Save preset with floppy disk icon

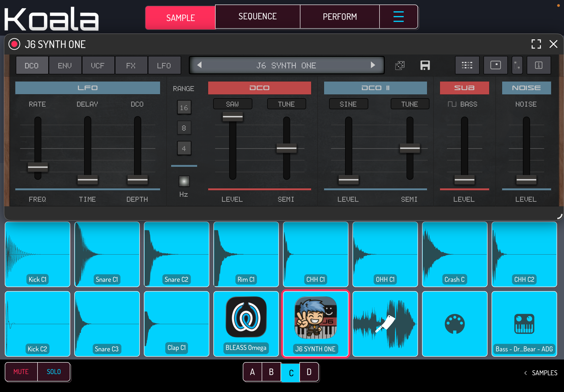[425, 65]
